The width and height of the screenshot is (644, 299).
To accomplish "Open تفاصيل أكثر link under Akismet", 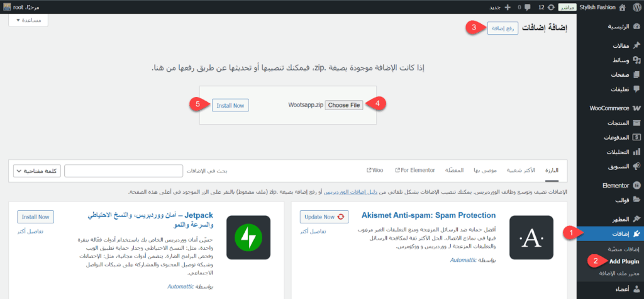I will tap(314, 231).
